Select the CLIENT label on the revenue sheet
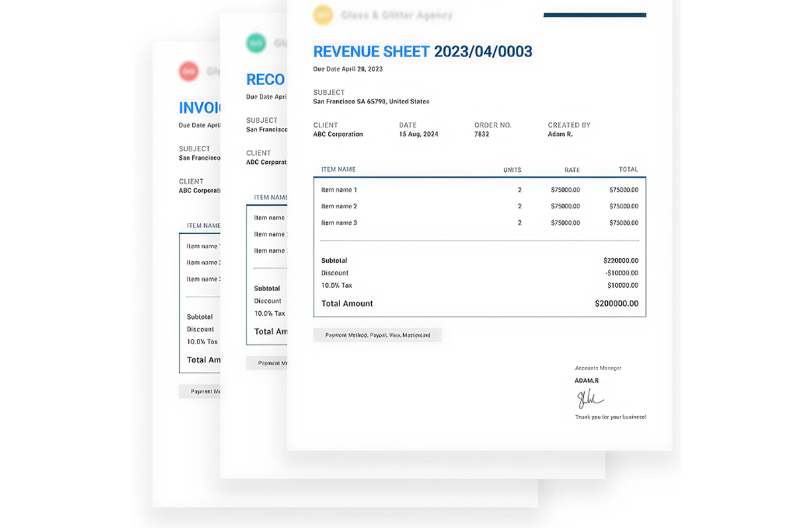Viewport: 812px width, 528px height. pos(325,125)
